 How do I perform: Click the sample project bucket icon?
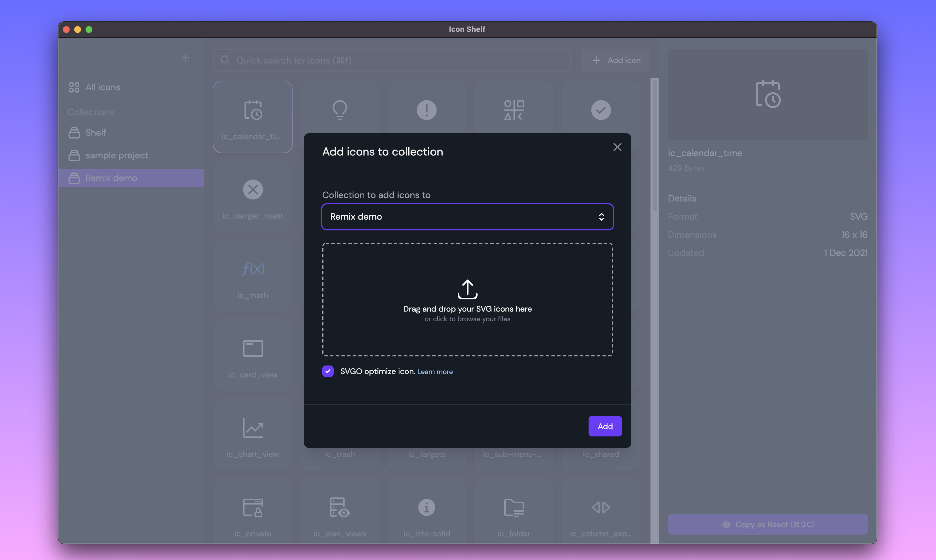tap(74, 155)
